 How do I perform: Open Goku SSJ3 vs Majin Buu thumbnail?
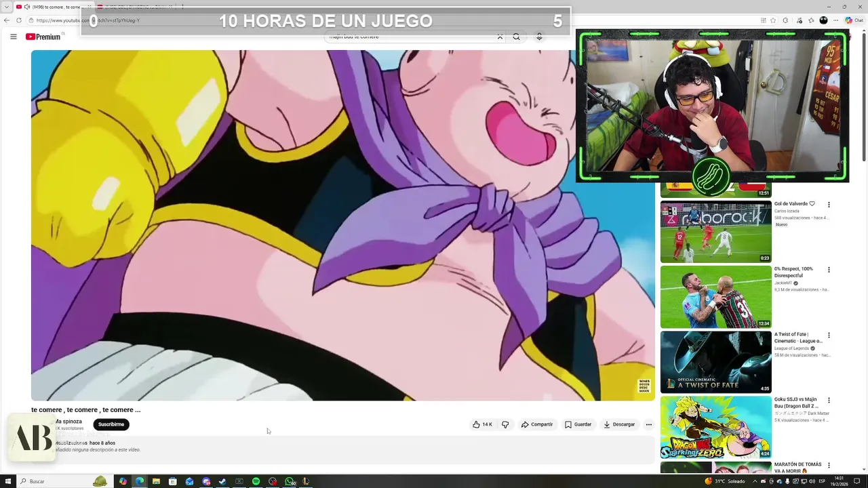(x=715, y=427)
